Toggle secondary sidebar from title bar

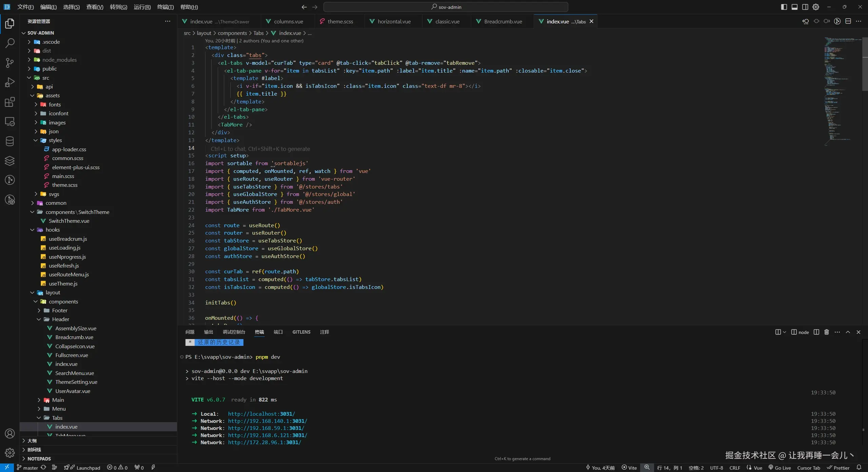[x=805, y=7]
